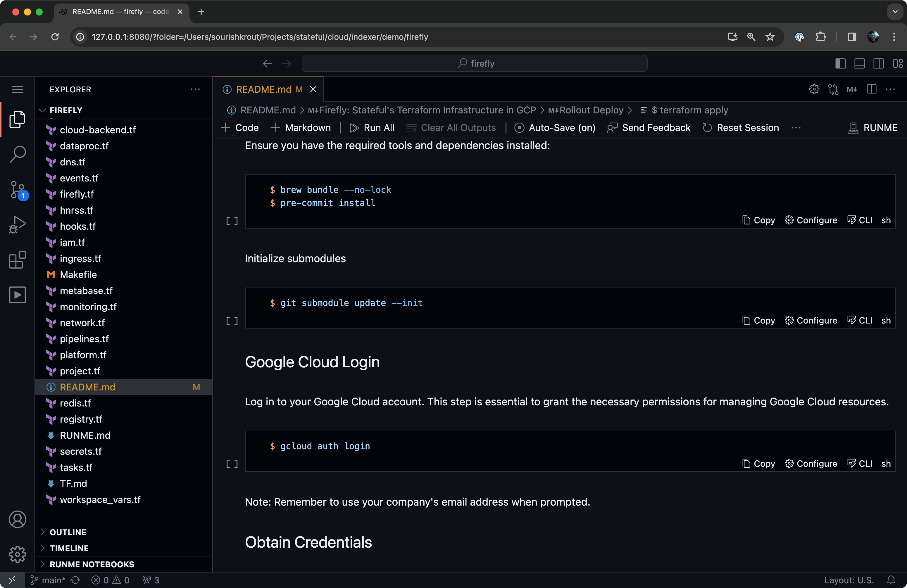
Task: Open editor More Actions ellipsis
Action: tap(890, 89)
